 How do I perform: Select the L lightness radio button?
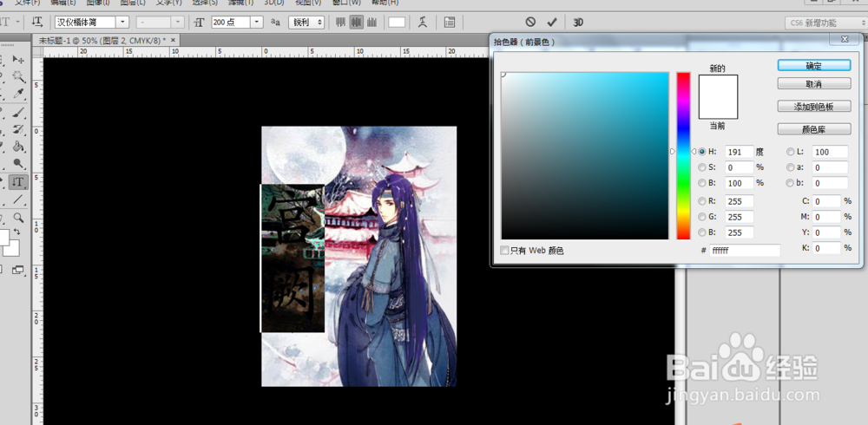(791, 152)
